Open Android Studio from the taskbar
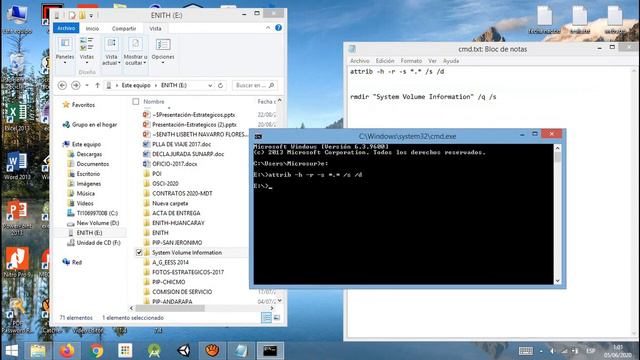Image resolution: width=640 pixels, height=360 pixels. pyautogui.click(x=154, y=351)
